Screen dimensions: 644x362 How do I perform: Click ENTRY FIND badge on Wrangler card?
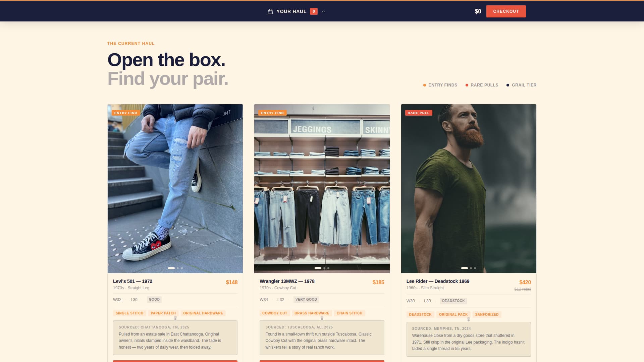272,113
